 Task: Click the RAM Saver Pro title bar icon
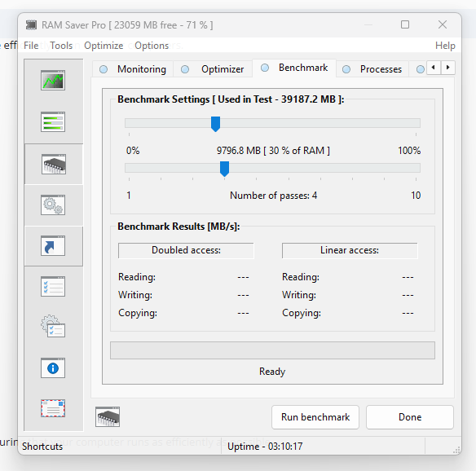click(x=31, y=25)
